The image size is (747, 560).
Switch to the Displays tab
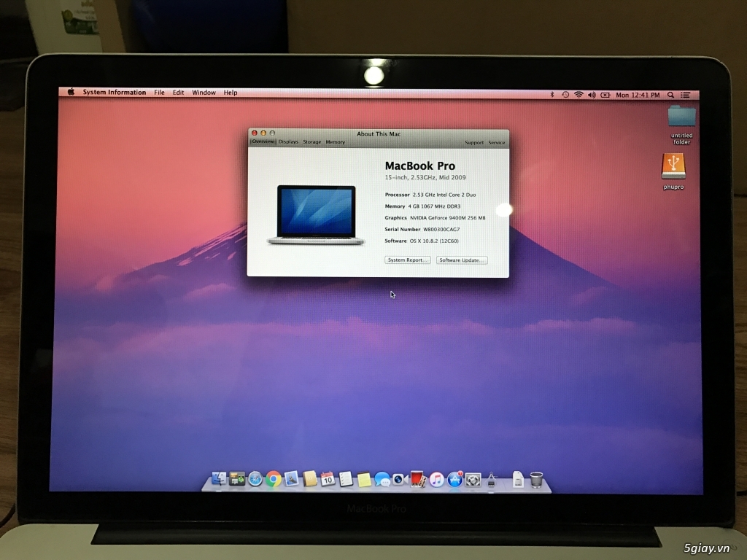pos(288,142)
